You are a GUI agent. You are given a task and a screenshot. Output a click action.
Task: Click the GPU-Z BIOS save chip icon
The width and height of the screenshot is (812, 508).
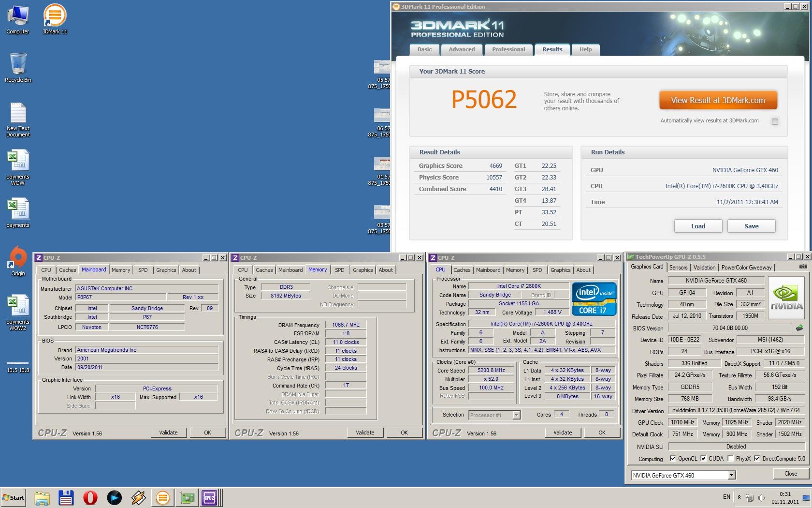coord(799,328)
